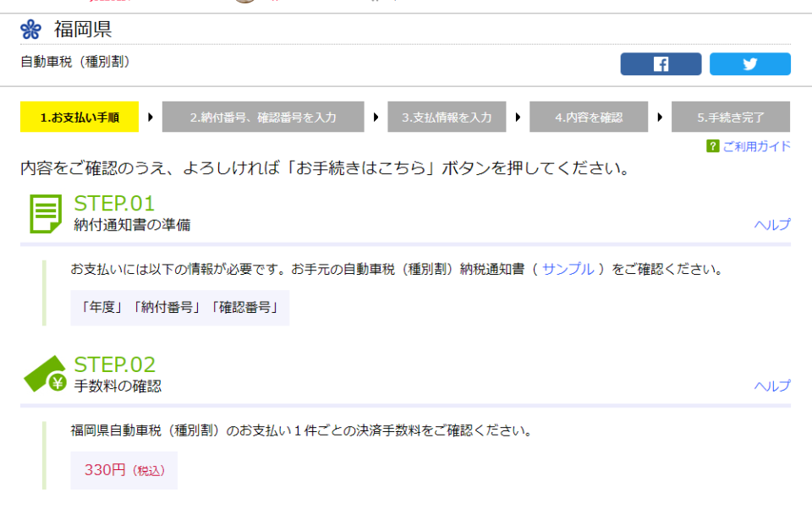Click the 330円（税込） fee amount
The image size is (812, 509).
tap(124, 470)
